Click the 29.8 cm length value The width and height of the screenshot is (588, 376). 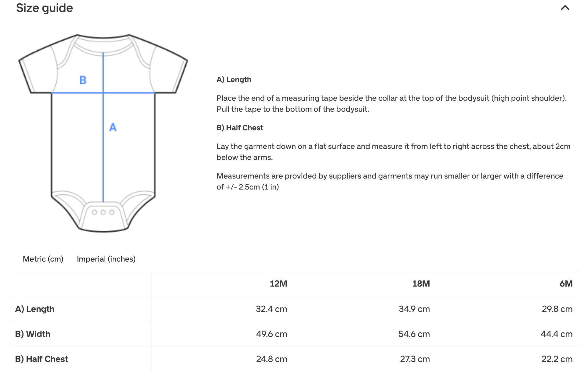(557, 309)
